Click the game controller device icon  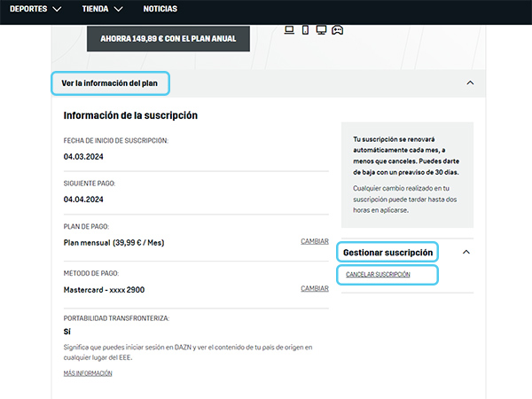(x=337, y=30)
